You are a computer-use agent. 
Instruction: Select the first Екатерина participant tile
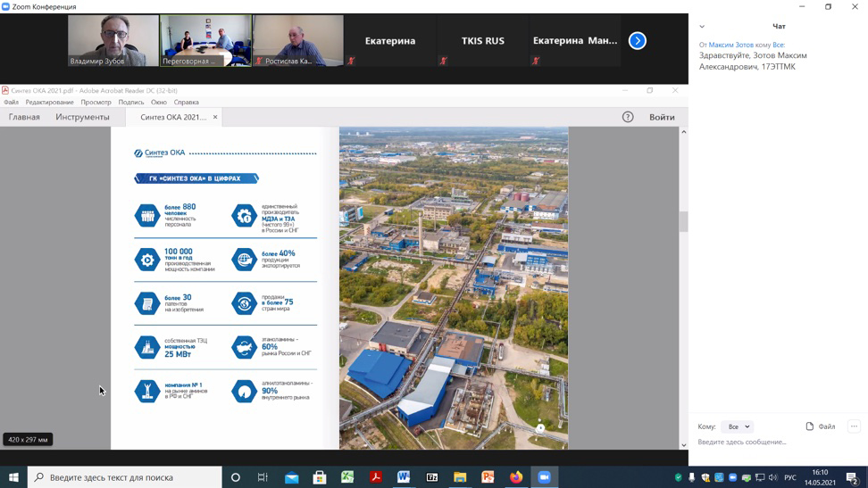point(390,40)
